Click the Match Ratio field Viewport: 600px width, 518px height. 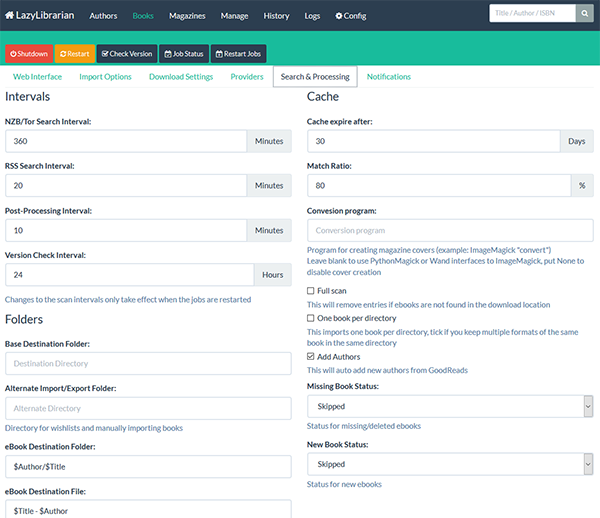coord(439,186)
